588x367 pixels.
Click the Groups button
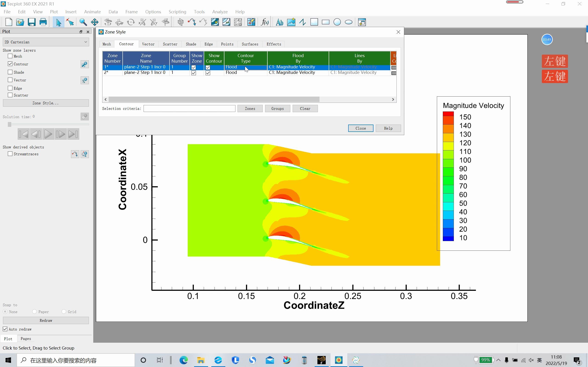(x=277, y=108)
